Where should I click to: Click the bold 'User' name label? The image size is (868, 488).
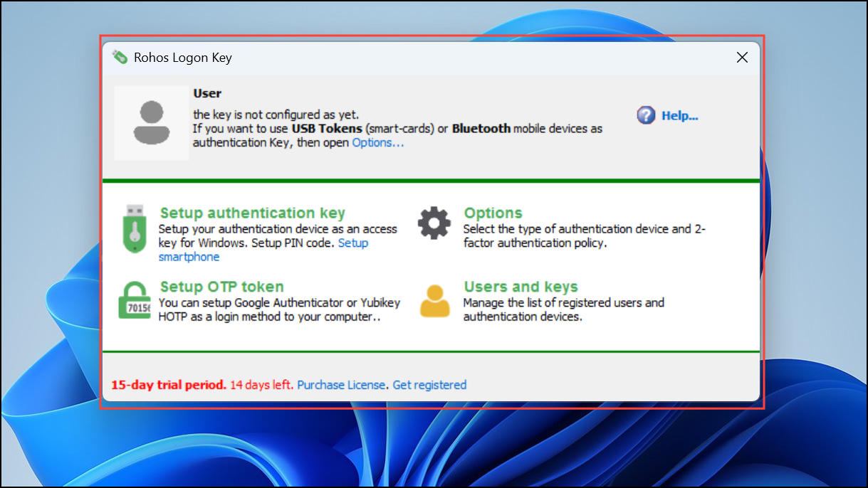(207, 93)
